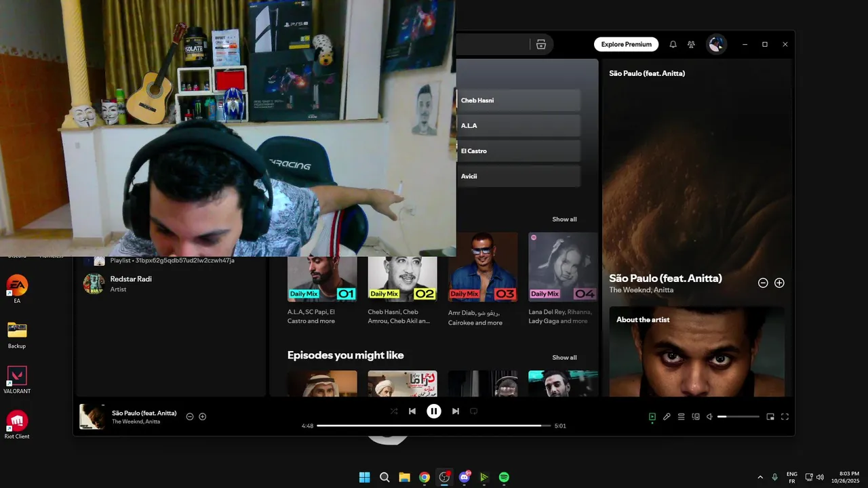This screenshot has width=868, height=488.
Task: Hide song via Now Playing panel minus icon
Action: click(x=763, y=283)
